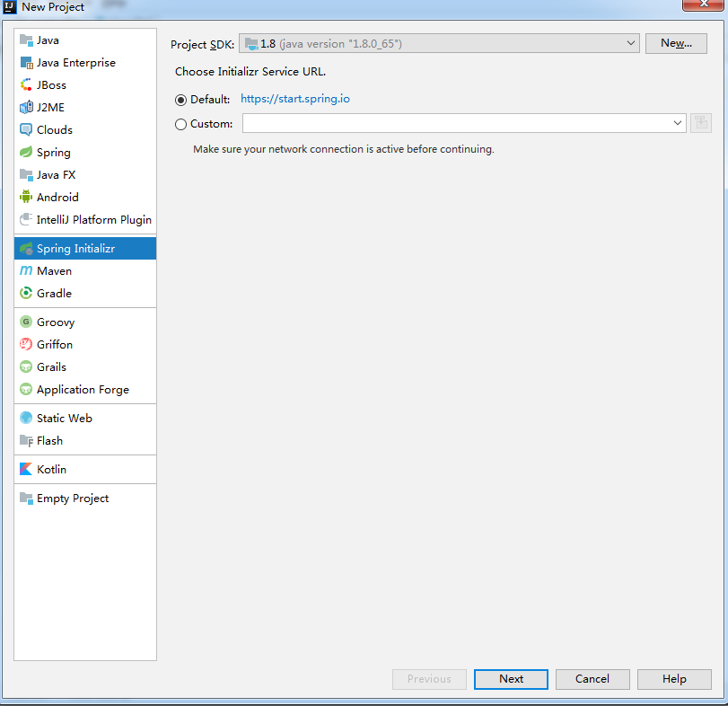Select the JBoss entry label
This screenshot has height=706, width=728.
click(x=51, y=85)
